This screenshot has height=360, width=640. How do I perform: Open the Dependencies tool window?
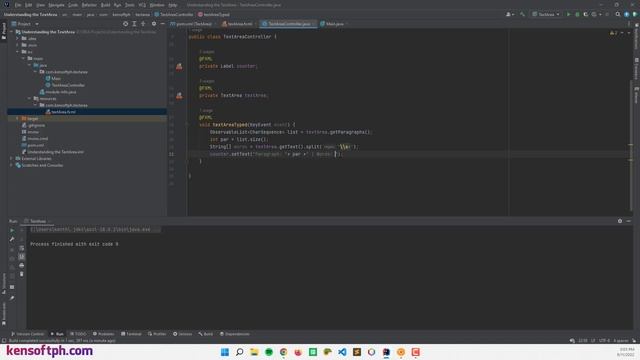(235, 334)
